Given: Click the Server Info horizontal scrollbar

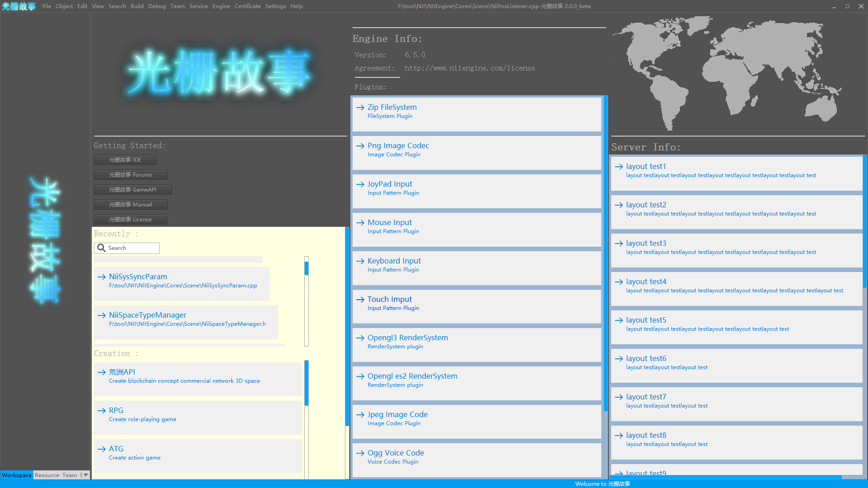Looking at the screenshot, I should (x=726, y=477).
